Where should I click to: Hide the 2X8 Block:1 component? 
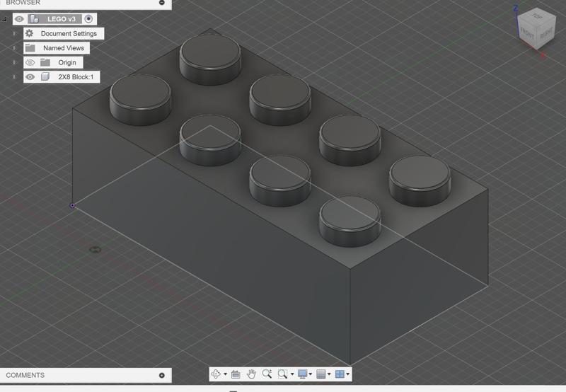coord(30,76)
